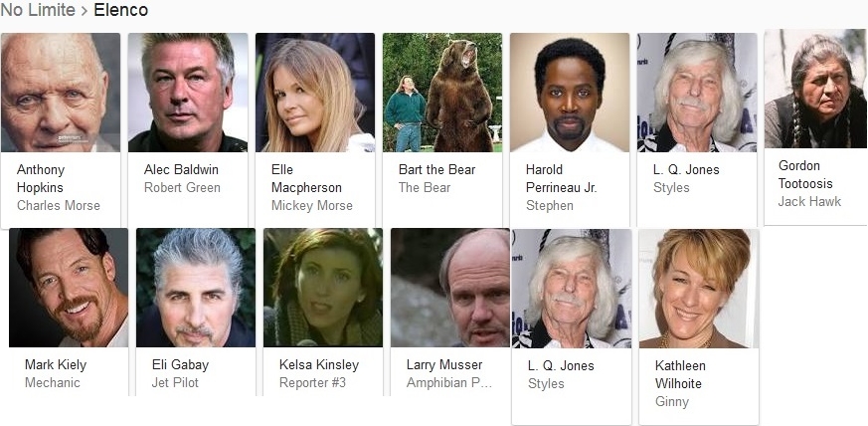Go back to No Limite breadcrumb
This screenshot has height=426, width=868.
[38, 9]
